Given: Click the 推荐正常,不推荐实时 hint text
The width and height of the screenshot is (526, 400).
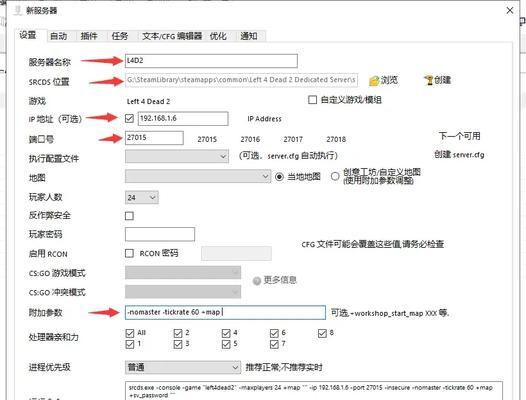Looking at the screenshot, I should (284, 367).
